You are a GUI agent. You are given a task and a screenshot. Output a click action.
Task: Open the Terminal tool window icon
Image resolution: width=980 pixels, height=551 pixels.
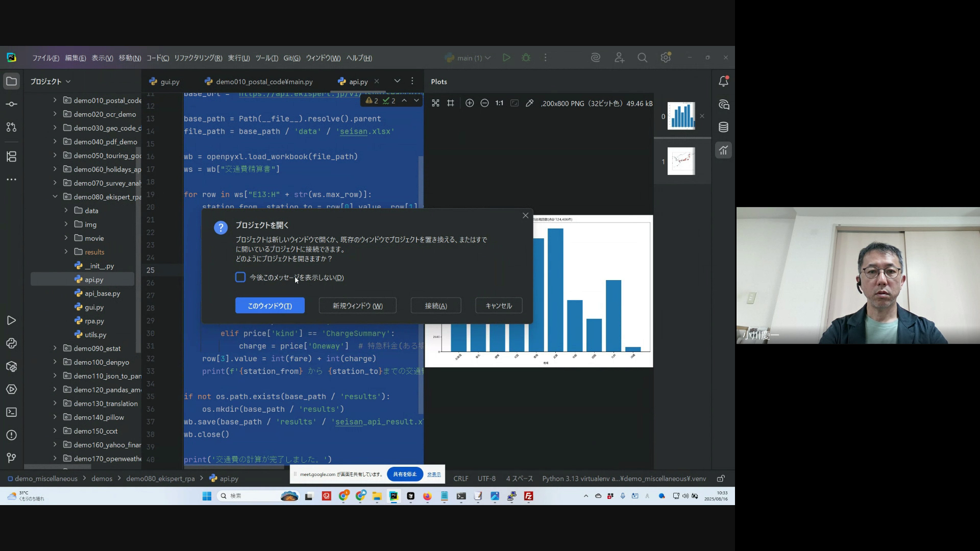(11, 412)
